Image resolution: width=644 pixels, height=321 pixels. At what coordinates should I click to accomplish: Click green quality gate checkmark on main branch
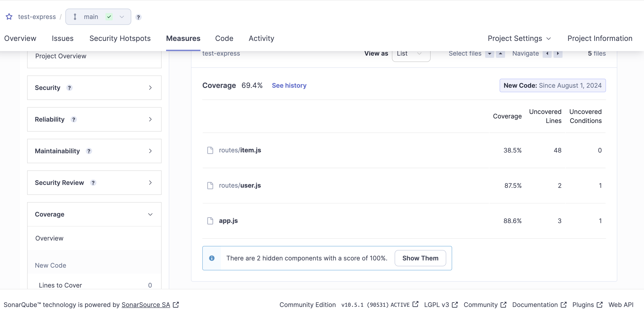(109, 17)
